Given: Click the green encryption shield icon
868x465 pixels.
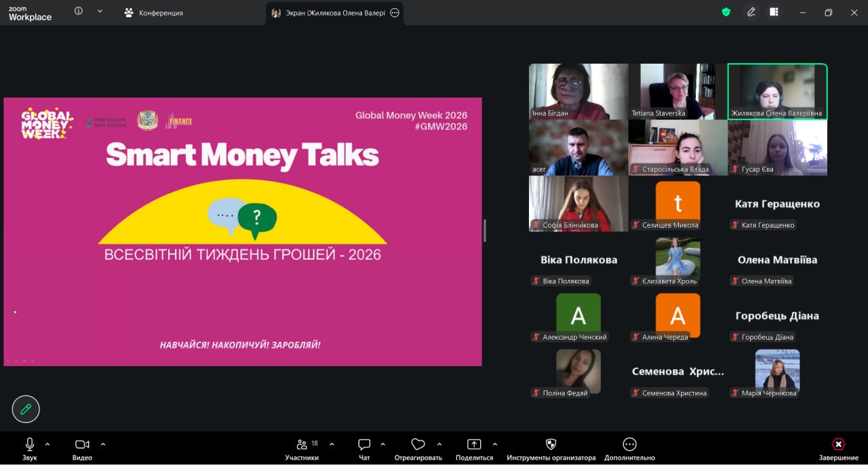Looking at the screenshot, I should 726,12.
